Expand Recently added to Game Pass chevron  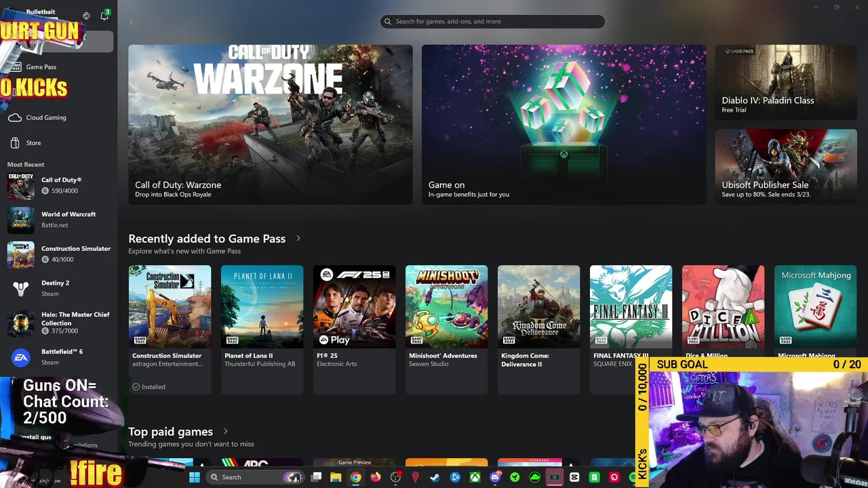298,239
